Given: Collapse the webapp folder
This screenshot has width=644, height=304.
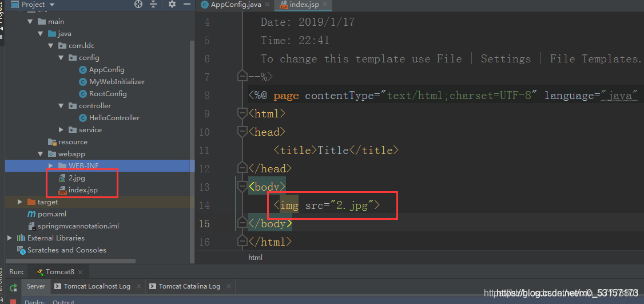Looking at the screenshot, I should [x=40, y=154].
